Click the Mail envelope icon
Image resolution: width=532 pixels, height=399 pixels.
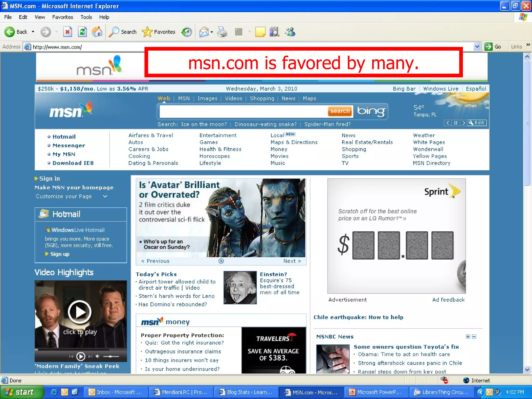tap(204, 32)
